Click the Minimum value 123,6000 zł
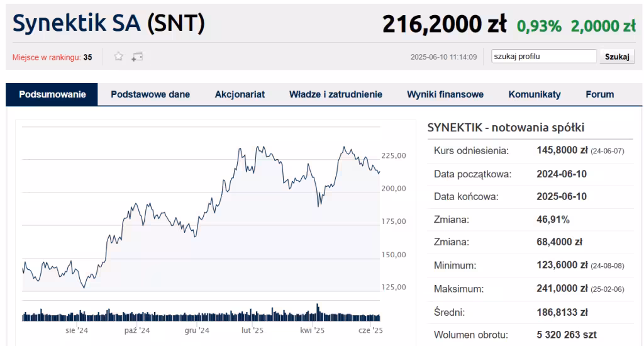 562,265
